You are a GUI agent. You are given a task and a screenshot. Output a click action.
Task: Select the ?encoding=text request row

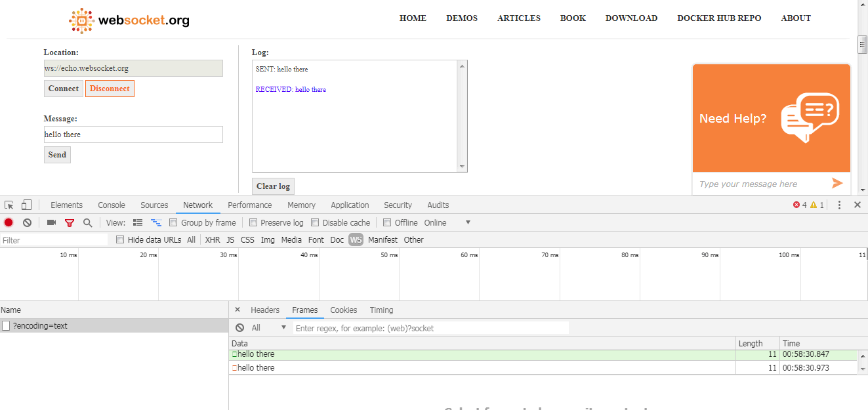point(40,326)
